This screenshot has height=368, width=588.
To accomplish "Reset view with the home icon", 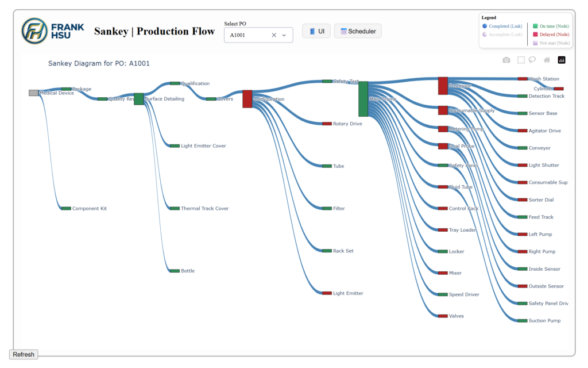I will click(547, 60).
